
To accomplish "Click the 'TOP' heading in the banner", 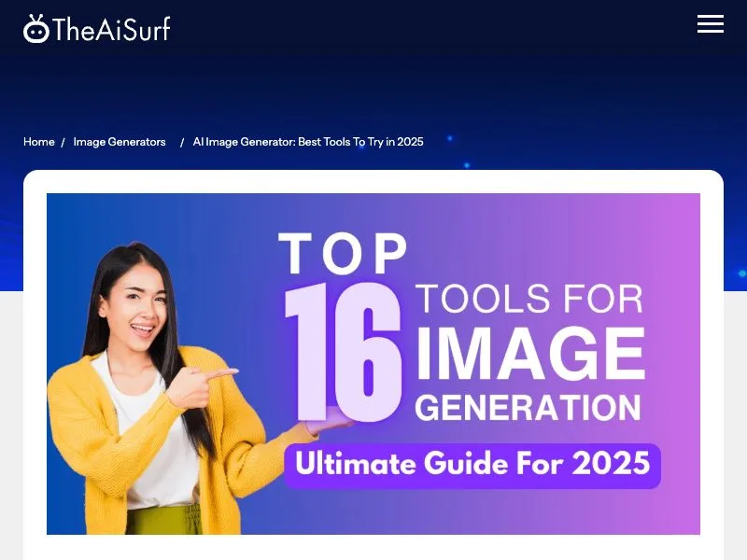I will tap(343, 253).
